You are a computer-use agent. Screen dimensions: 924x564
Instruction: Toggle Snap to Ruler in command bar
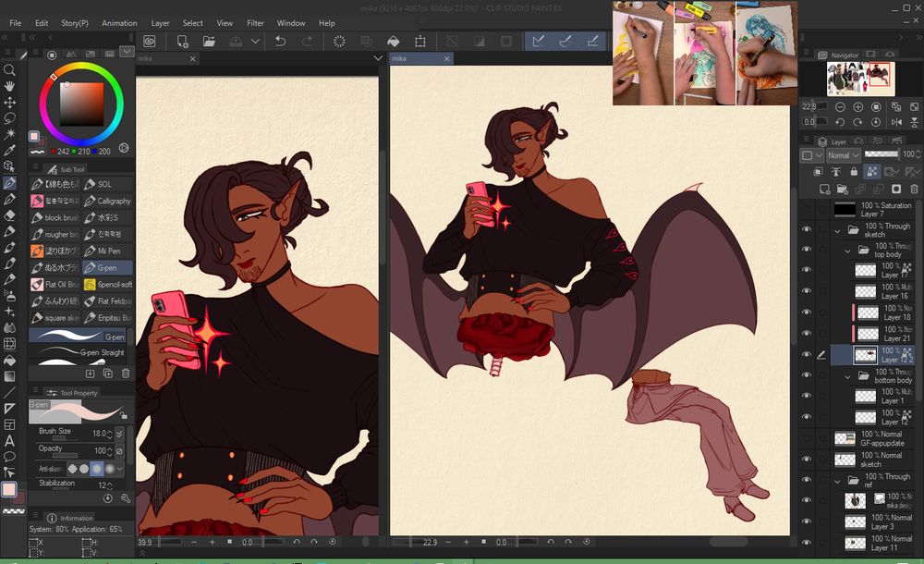[538, 42]
